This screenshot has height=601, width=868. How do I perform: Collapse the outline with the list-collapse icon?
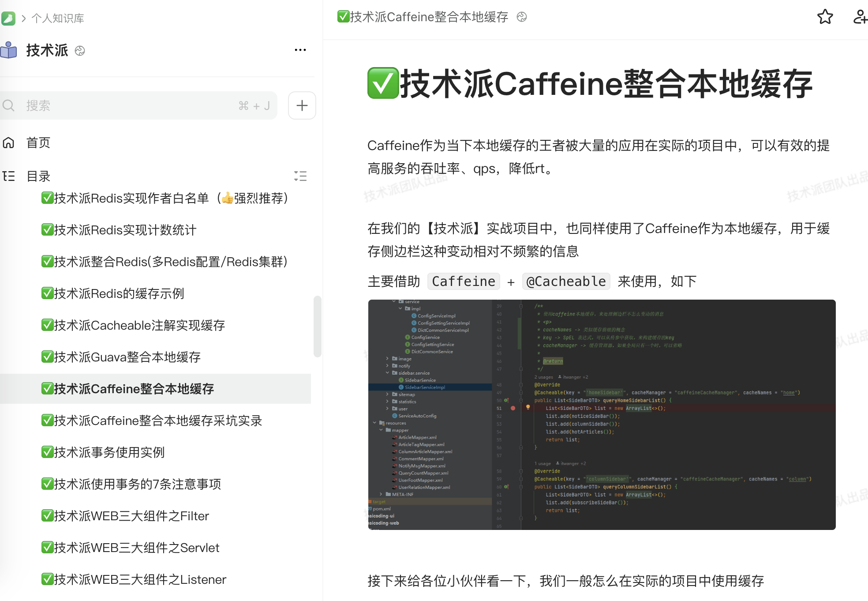click(300, 176)
